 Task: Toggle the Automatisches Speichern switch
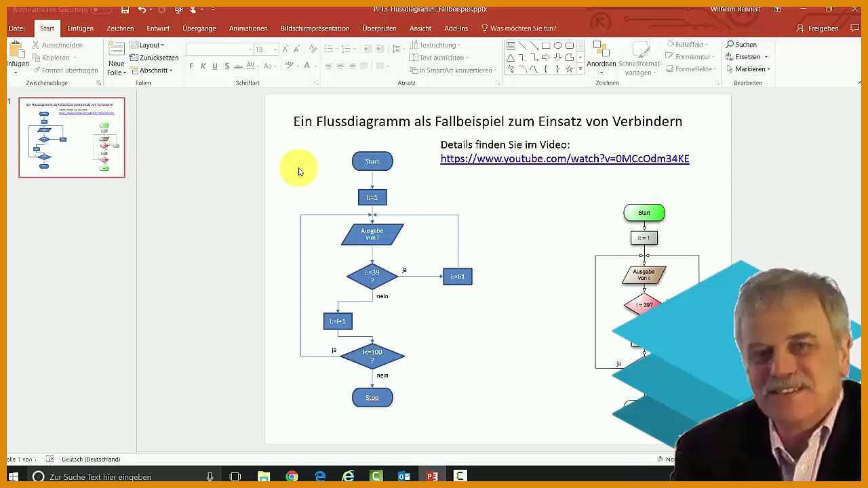point(101,9)
